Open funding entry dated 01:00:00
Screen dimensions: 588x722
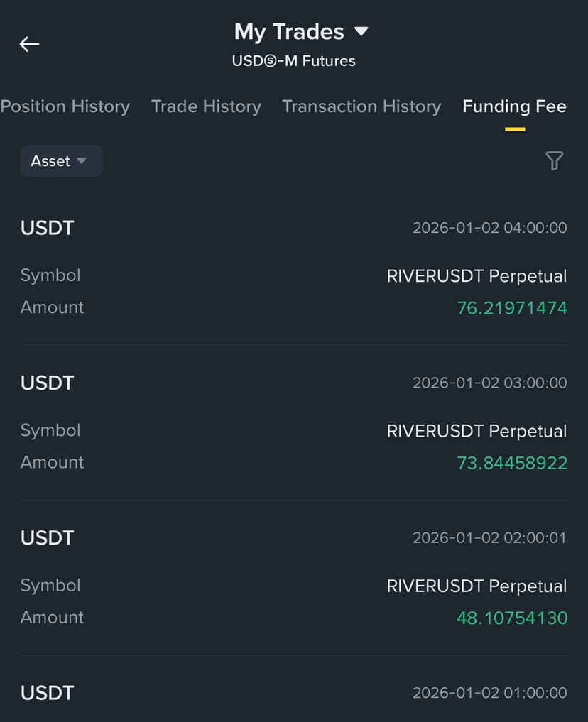click(x=294, y=693)
